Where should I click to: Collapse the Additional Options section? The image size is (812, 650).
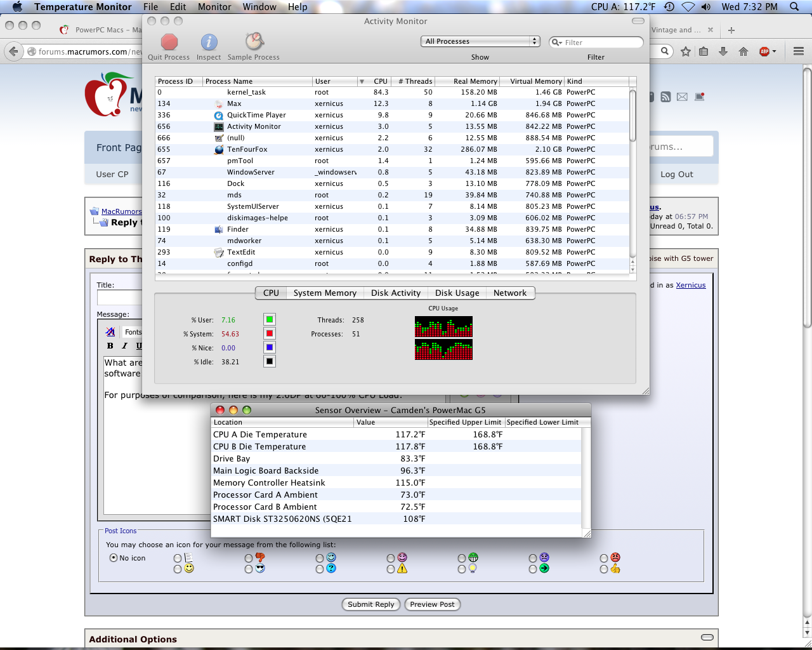coord(707,637)
